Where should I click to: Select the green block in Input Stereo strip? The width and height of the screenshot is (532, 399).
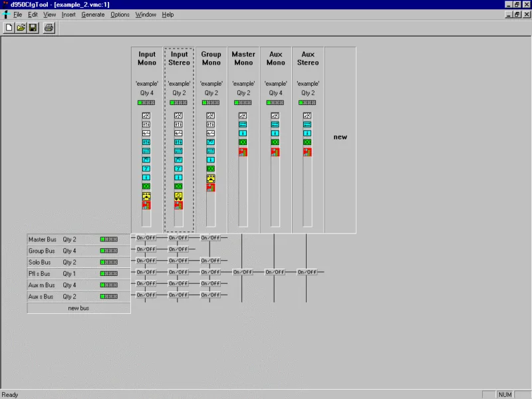point(178,186)
